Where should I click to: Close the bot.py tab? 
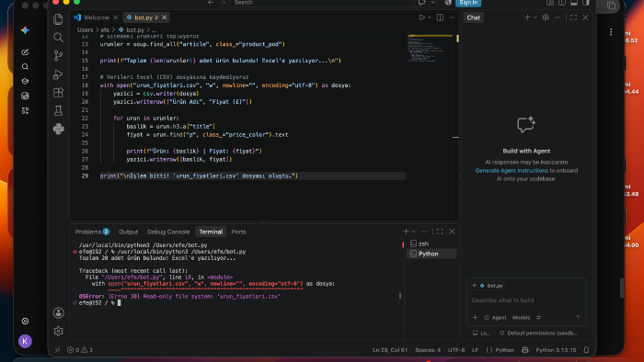(x=165, y=17)
